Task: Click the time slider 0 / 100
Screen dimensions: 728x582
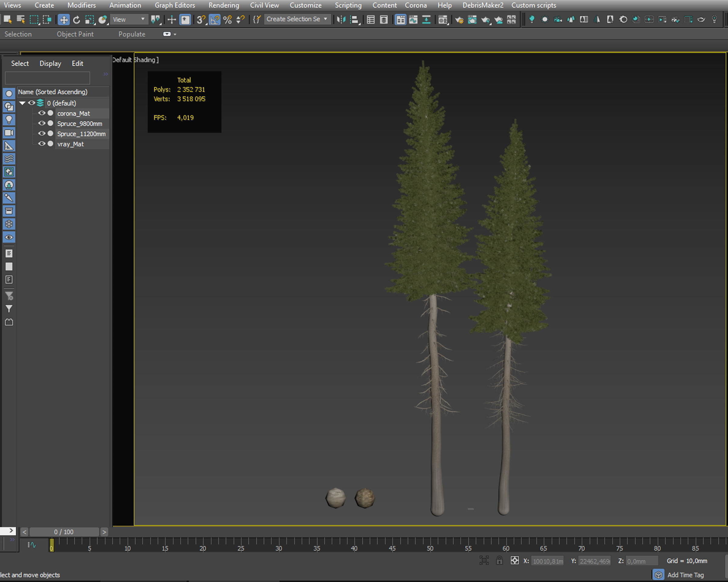Action: point(64,532)
